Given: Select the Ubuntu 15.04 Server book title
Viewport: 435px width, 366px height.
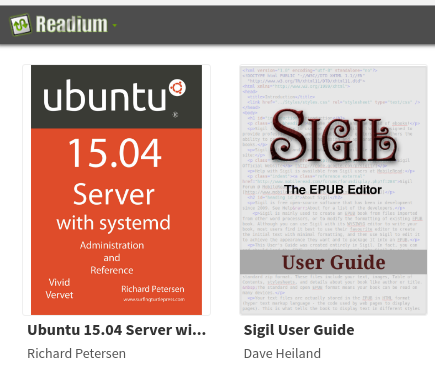Looking at the screenshot, I should point(117,330).
